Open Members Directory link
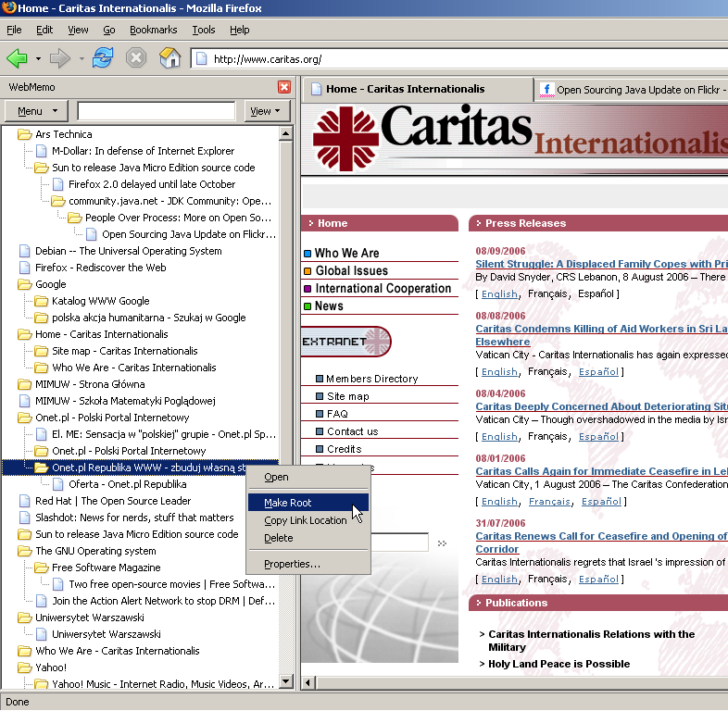Viewport: 728px width, 711px height. [x=372, y=379]
